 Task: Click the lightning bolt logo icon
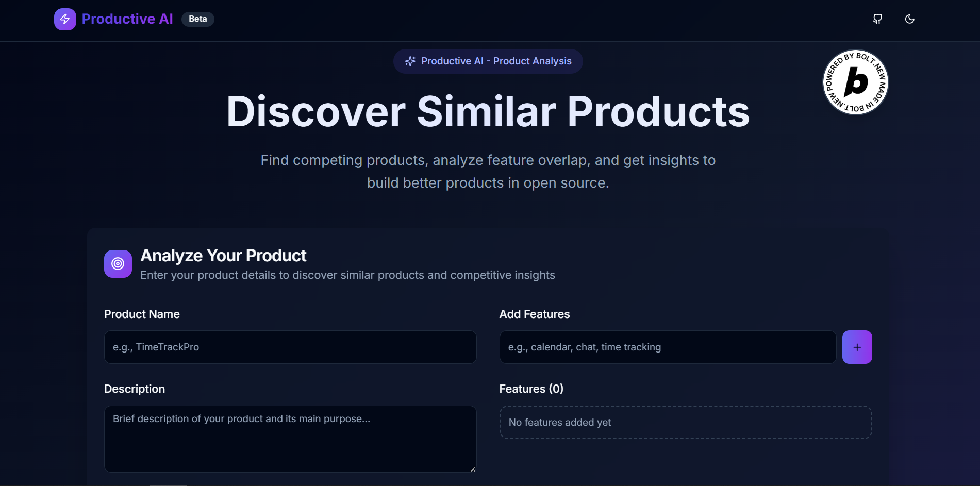[x=65, y=19]
